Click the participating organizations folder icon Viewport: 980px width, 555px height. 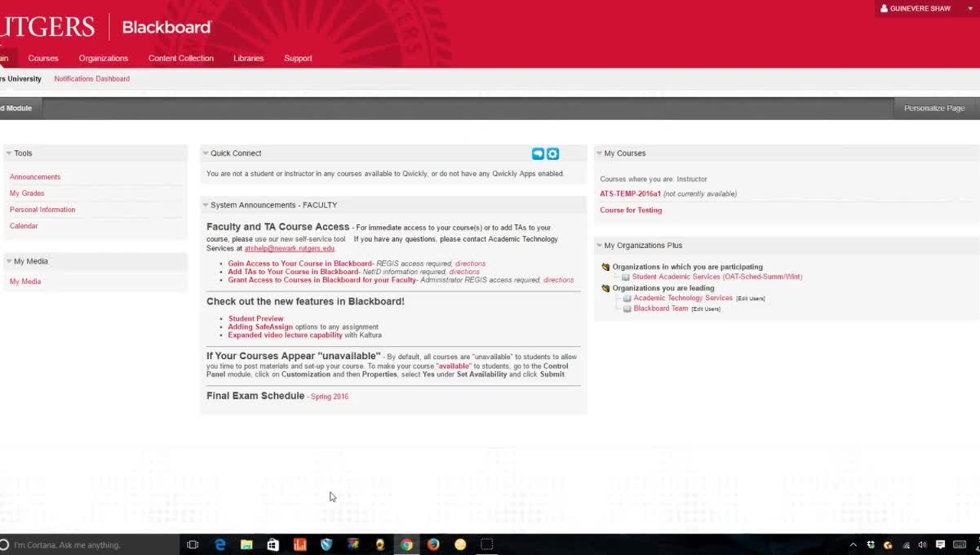(x=606, y=267)
